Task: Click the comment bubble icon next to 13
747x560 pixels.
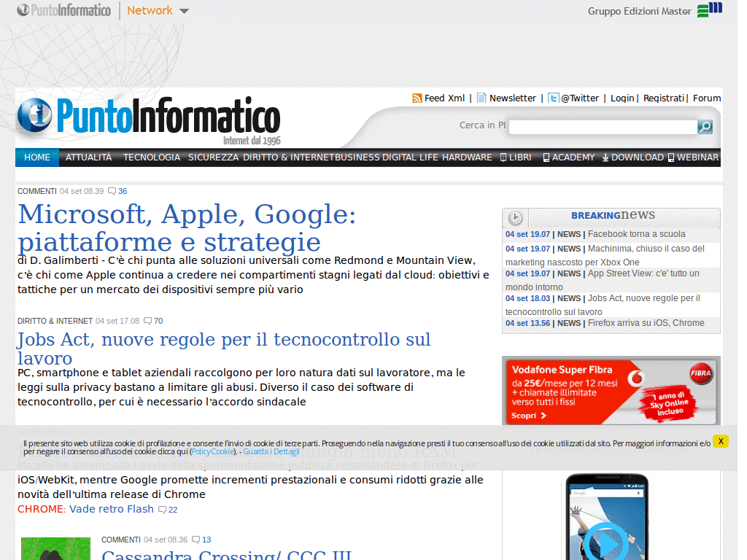Action: [196, 540]
